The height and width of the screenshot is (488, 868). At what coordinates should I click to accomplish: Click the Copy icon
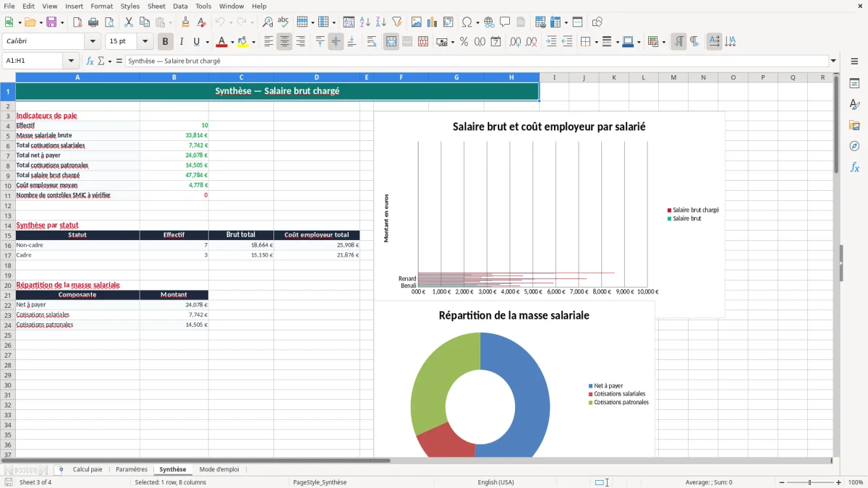point(144,22)
